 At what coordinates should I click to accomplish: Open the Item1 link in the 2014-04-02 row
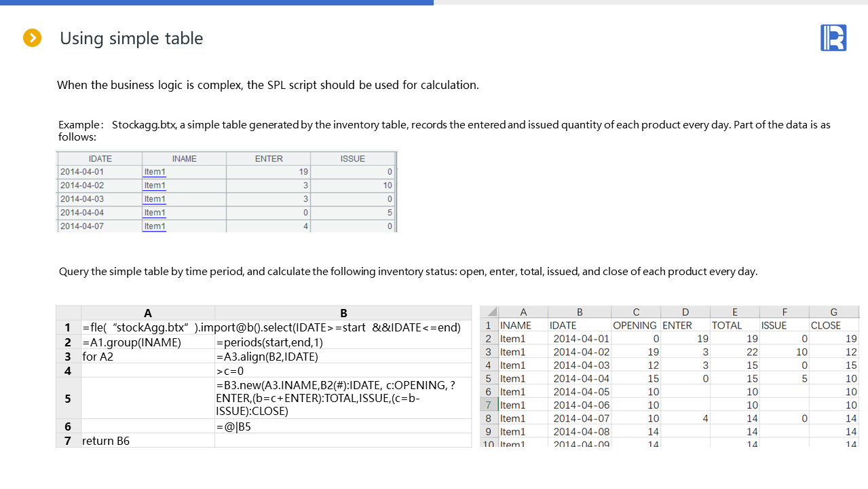tap(155, 185)
